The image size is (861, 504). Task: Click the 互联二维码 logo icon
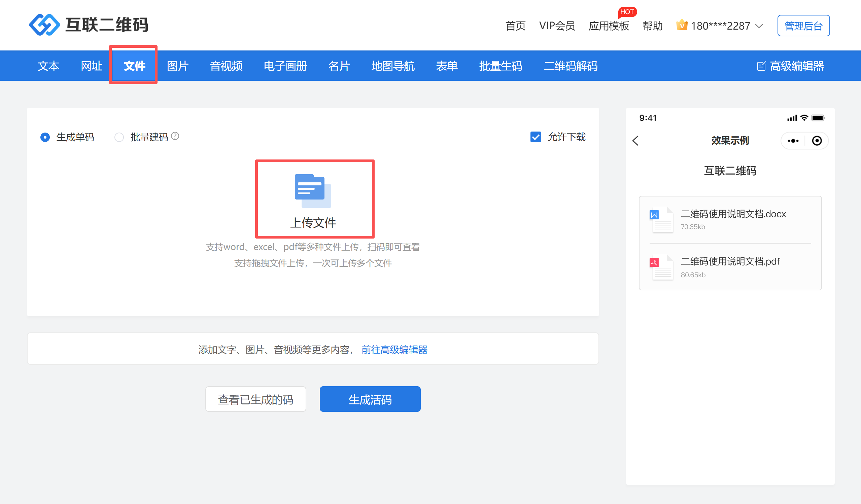44,25
